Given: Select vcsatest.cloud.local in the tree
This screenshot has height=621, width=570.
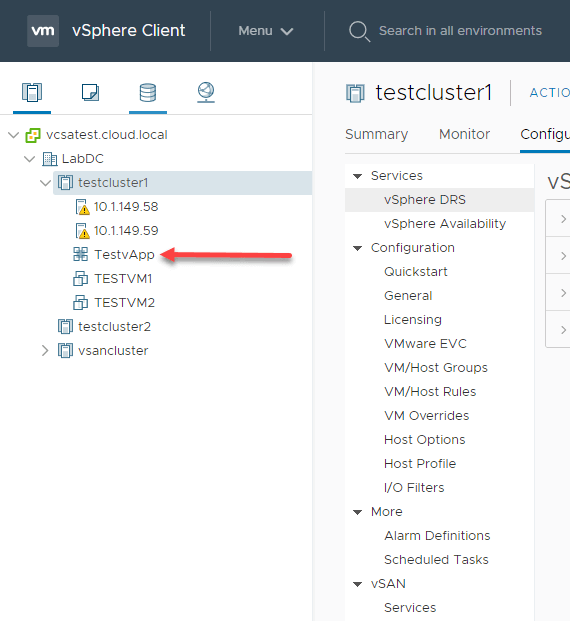Looking at the screenshot, I should [x=107, y=135].
